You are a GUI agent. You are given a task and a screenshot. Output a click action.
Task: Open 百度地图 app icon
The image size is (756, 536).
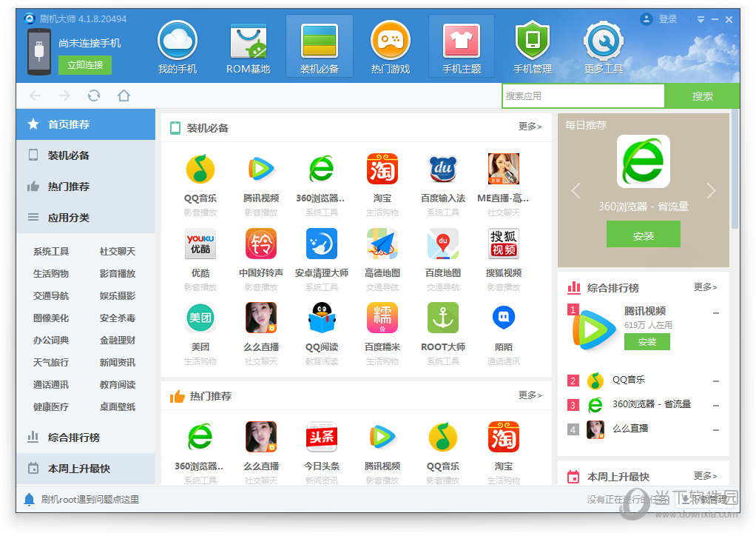443,244
